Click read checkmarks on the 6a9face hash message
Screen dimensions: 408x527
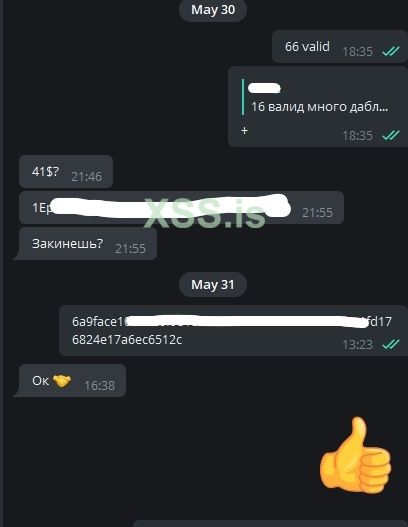point(391,344)
